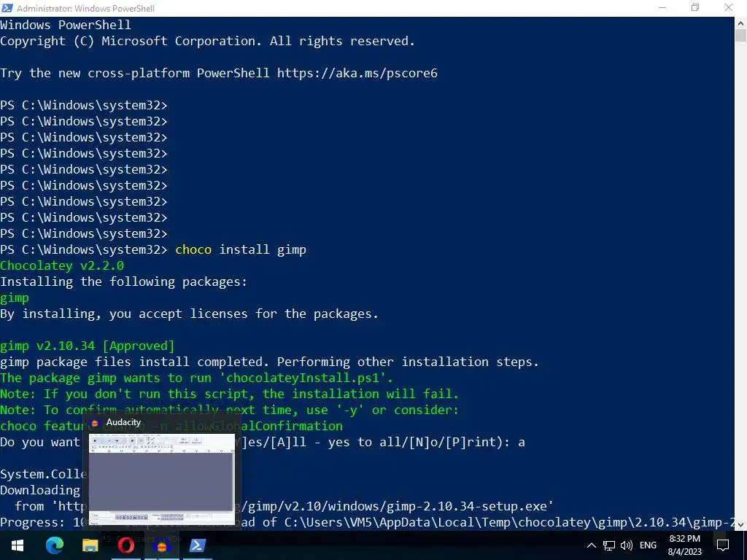Open File Explorer from the taskbar
The width and height of the screenshot is (747, 560).
tap(90, 545)
